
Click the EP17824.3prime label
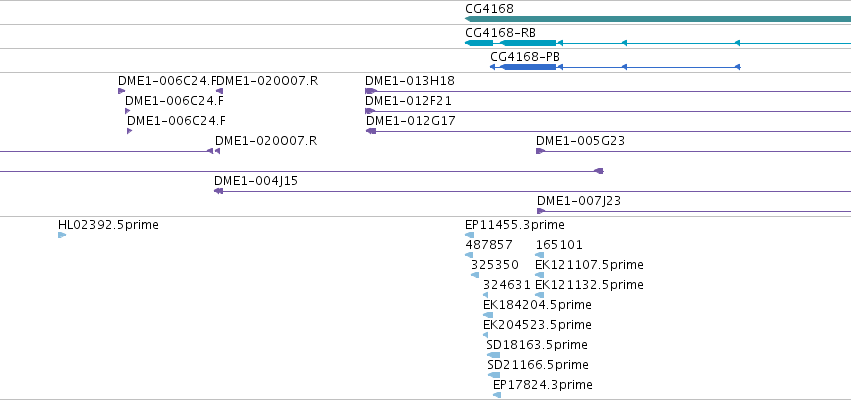[543, 385]
